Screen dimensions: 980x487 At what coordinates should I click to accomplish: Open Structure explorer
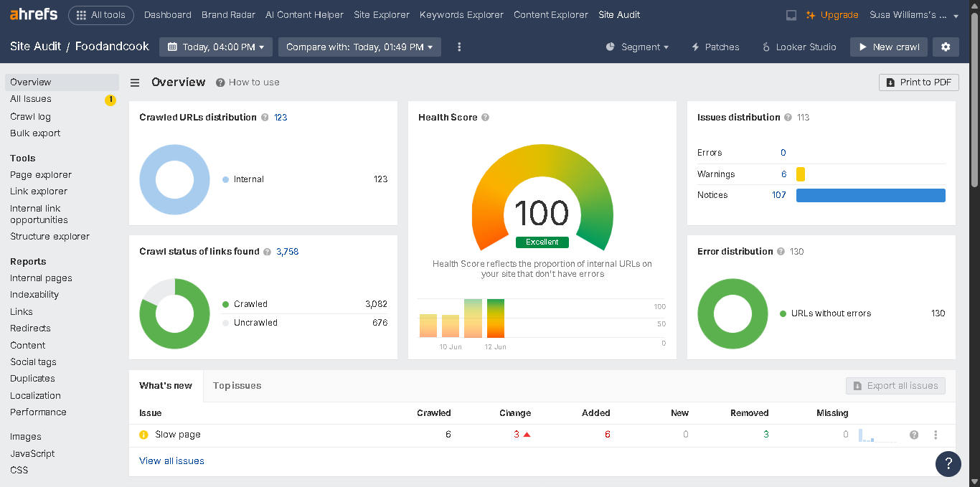point(50,237)
